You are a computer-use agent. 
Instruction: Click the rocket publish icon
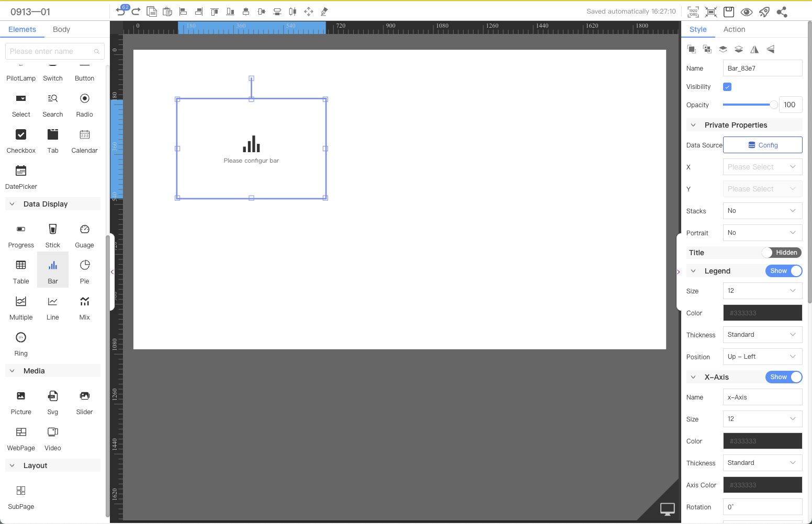pyautogui.click(x=764, y=12)
